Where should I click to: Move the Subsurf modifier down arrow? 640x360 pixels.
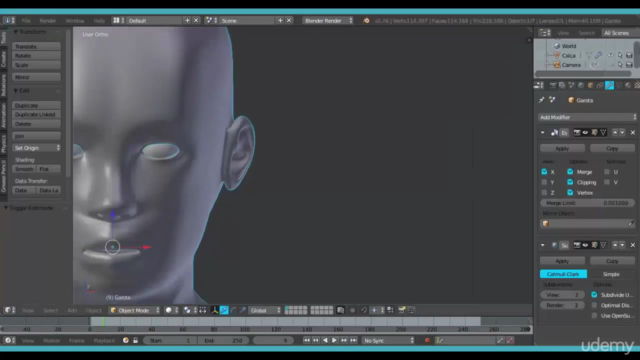click(622, 245)
